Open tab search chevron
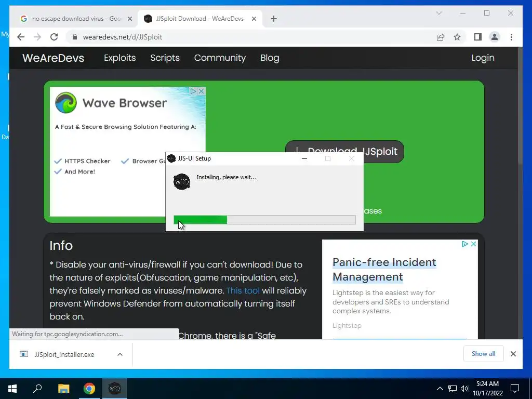 (x=438, y=13)
